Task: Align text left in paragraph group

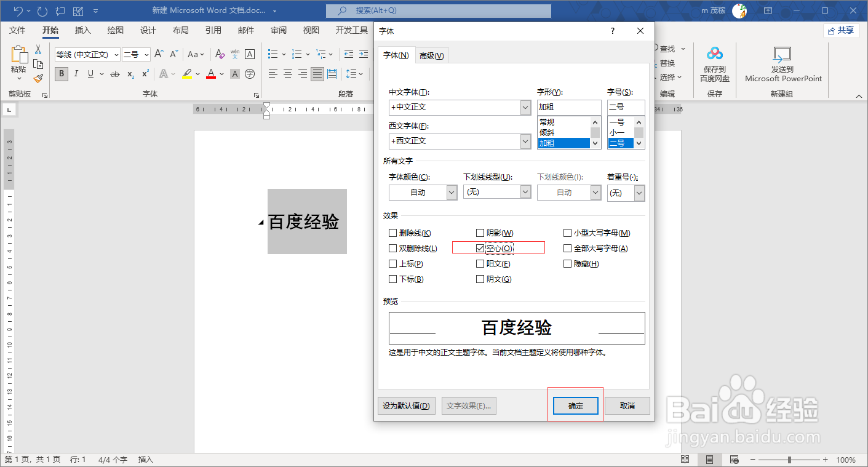Action: tap(273, 74)
